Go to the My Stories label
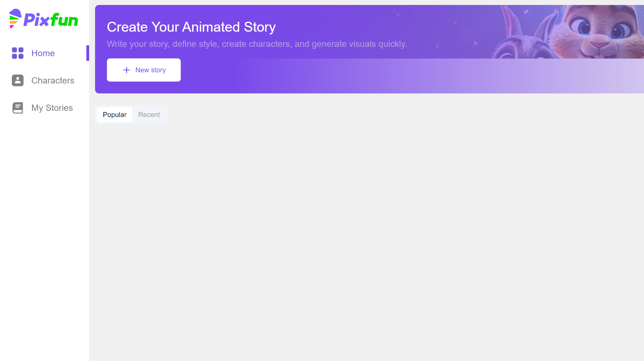The width and height of the screenshot is (644, 361). 52,108
